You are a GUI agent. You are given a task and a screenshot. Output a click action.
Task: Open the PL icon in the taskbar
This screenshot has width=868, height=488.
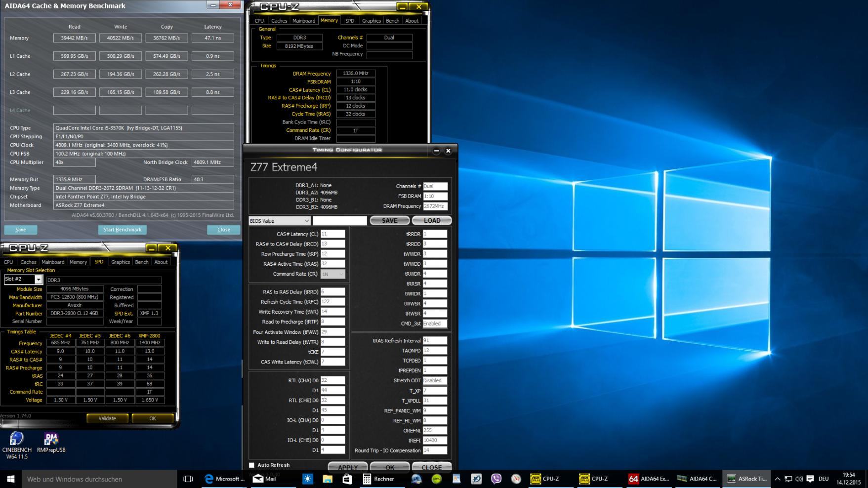[416, 479]
